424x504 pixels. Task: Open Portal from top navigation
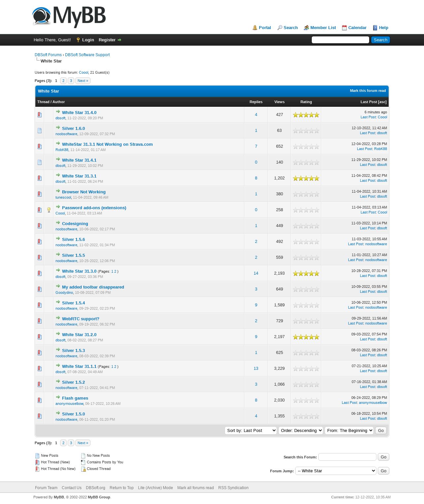pos(265,28)
